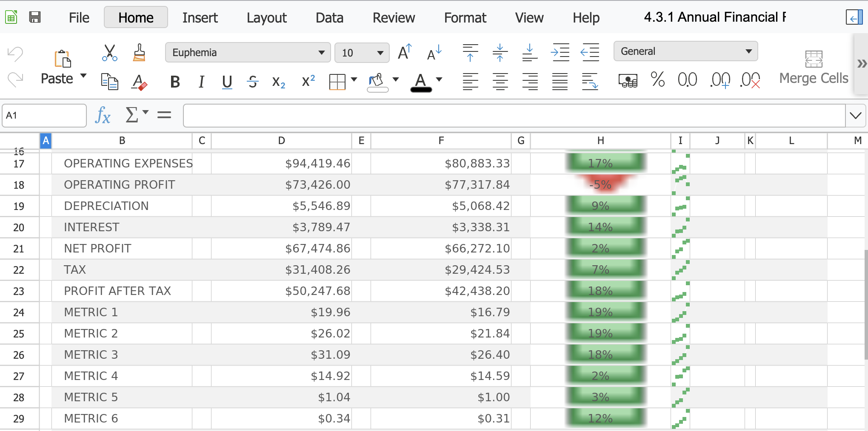Screen dimensions: 868x431
Task: Click the Save floppy disk icon
Action: [35, 17]
